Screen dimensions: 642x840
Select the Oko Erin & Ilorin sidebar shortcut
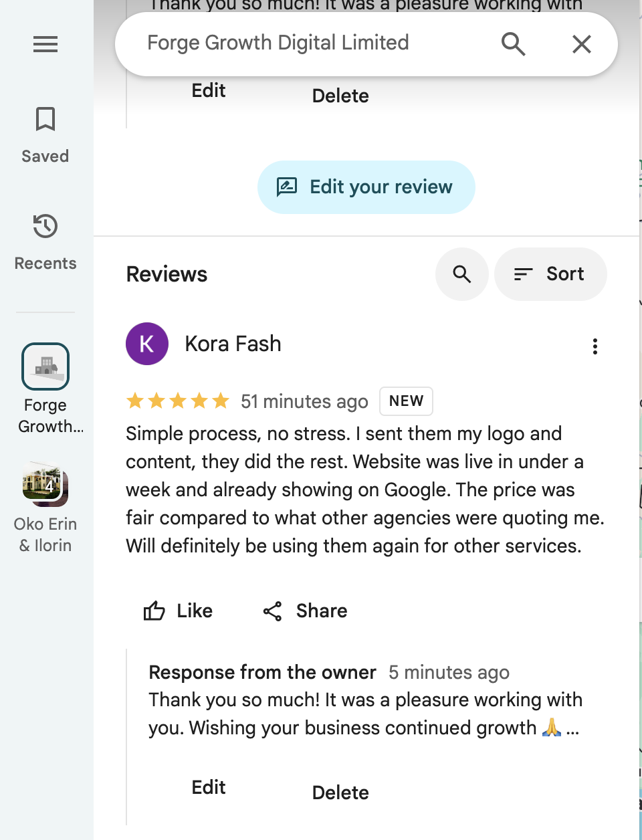coord(45,486)
